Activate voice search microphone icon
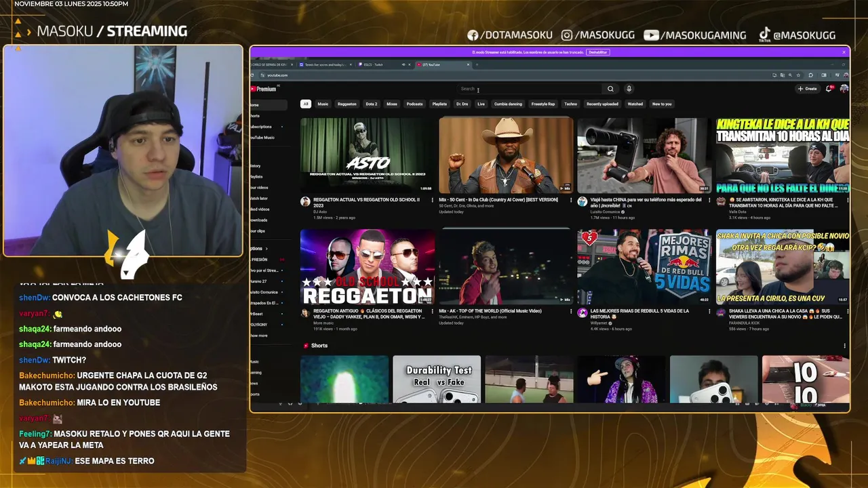This screenshot has height=488, width=868. click(629, 89)
